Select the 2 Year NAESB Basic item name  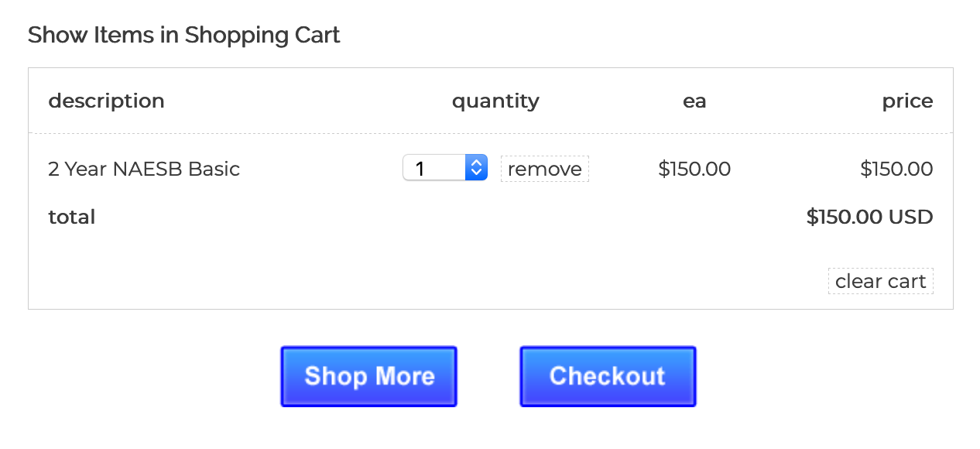(144, 169)
